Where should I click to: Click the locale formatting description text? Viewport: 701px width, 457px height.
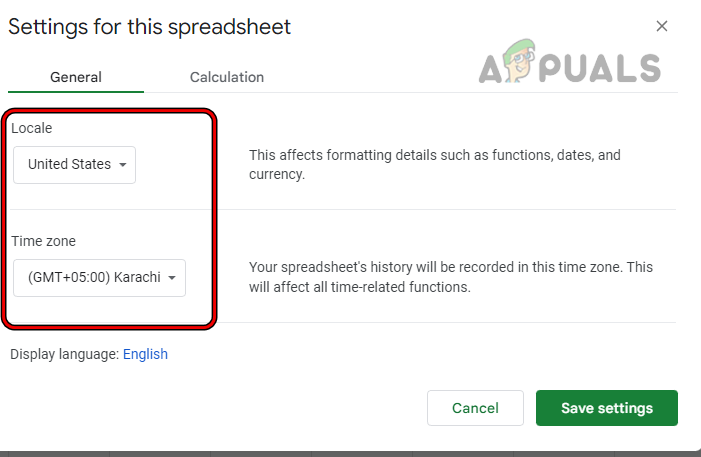pyautogui.click(x=435, y=165)
